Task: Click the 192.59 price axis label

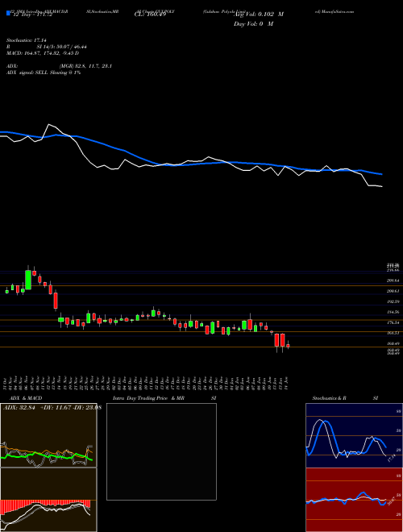Action: [393, 301]
